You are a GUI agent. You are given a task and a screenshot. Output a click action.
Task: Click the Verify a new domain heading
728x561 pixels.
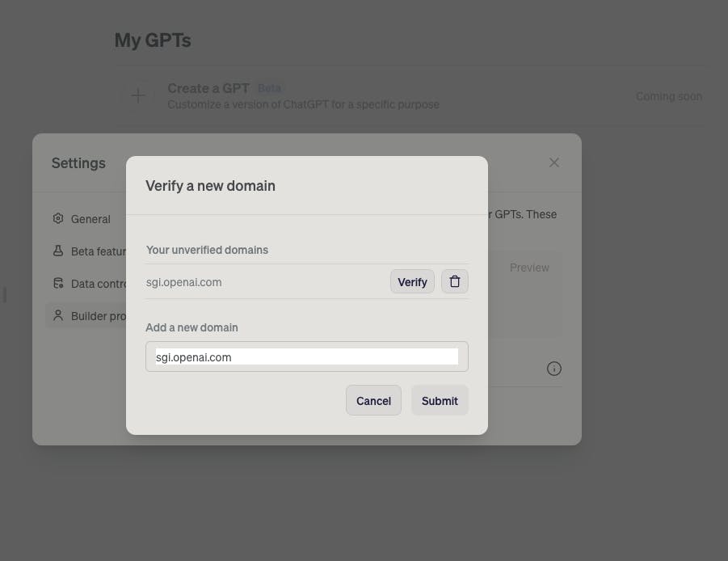210,186
